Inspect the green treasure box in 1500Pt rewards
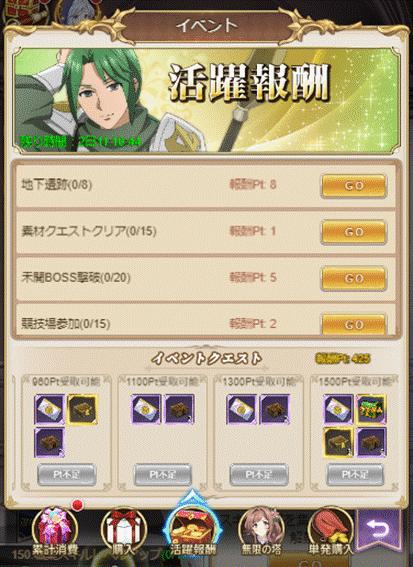413x567 pixels. [x=371, y=409]
